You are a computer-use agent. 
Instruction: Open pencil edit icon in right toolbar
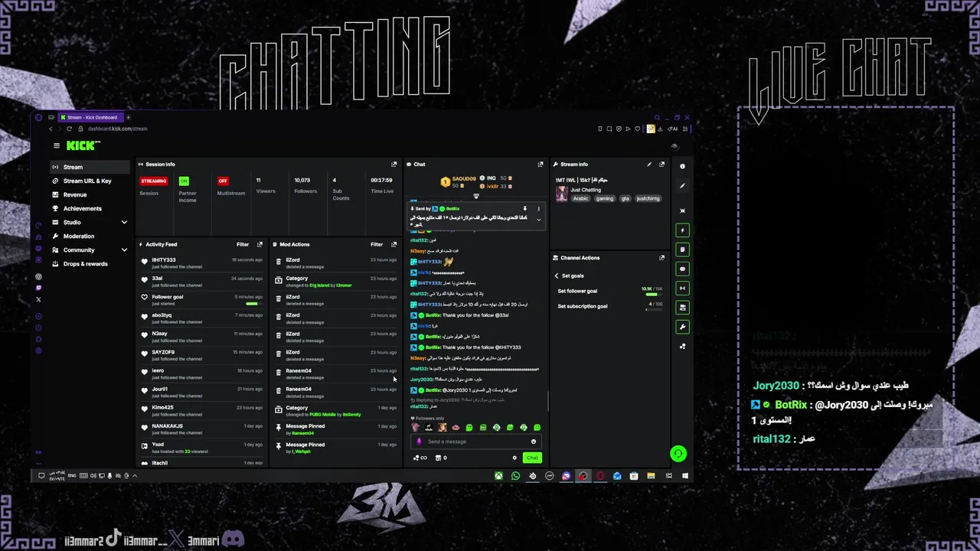[682, 185]
